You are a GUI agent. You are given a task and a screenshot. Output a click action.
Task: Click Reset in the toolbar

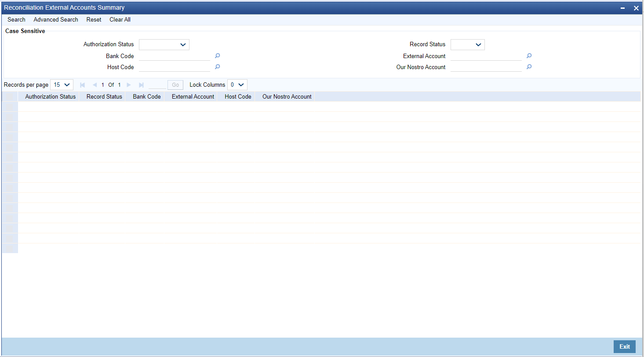coord(94,20)
